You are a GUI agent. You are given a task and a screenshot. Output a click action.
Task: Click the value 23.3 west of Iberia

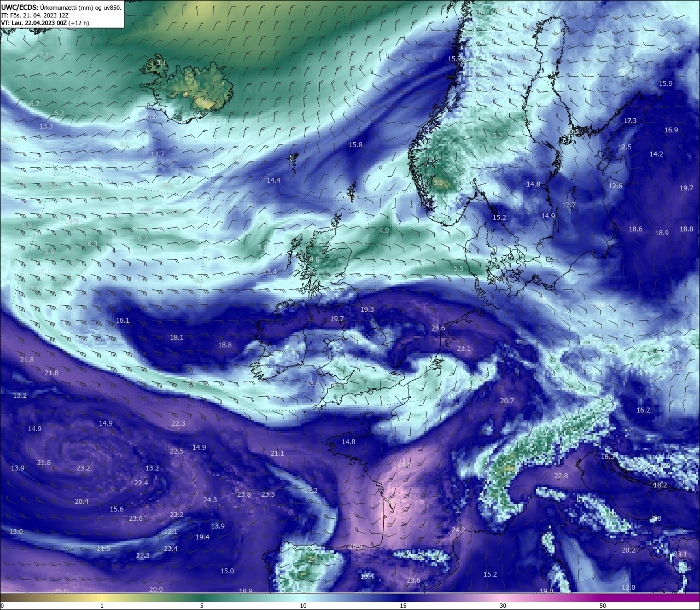coord(268,495)
